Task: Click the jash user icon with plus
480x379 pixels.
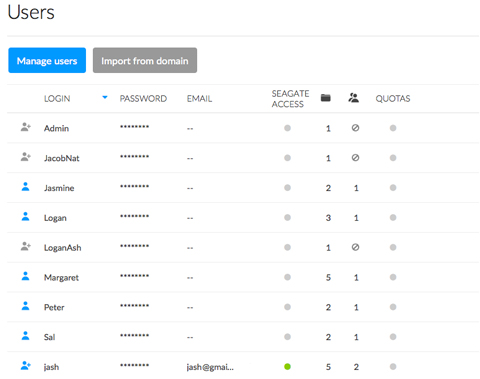Action: tap(26, 366)
